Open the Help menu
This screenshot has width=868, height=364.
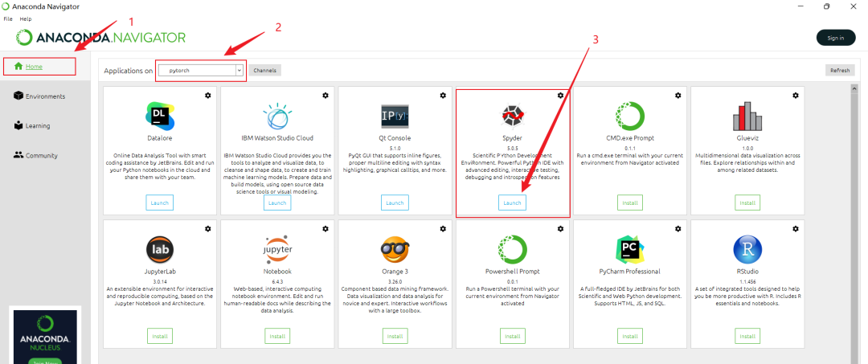[26, 18]
